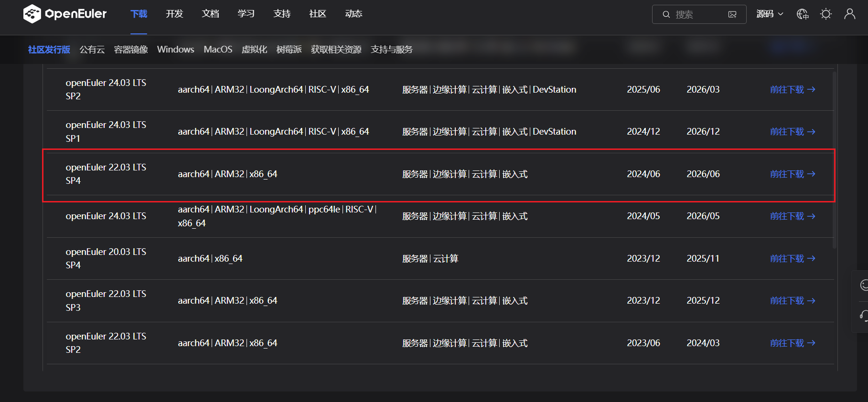Click version name openEuler 22.03 LTS SP3
Screen dimensions: 868x402
(x=106, y=301)
